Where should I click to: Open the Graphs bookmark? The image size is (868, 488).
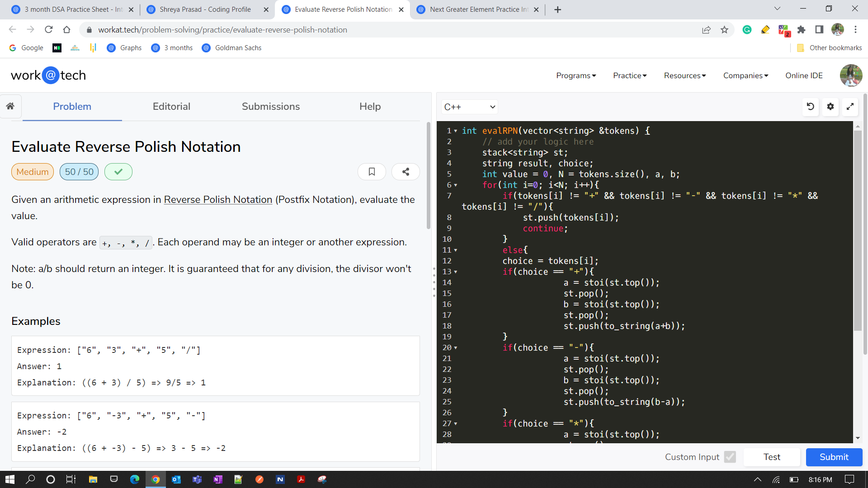tap(124, 48)
